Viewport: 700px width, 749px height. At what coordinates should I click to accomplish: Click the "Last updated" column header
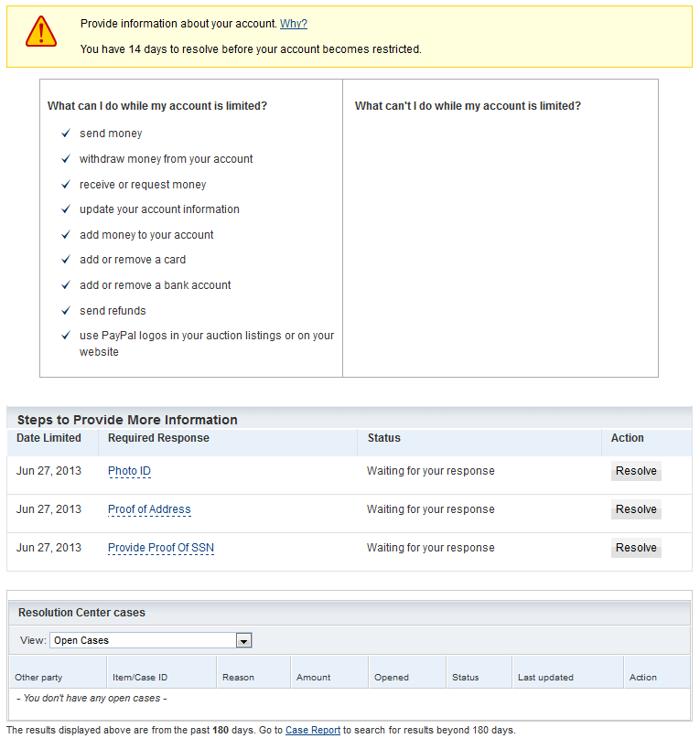tap(545, 678)
